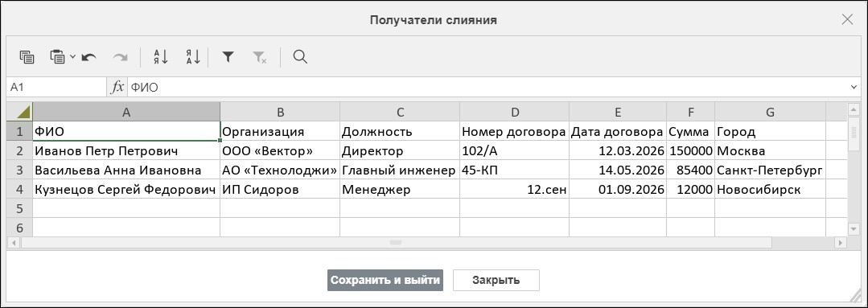Select city cell Санкт-Петербург
Image resolution: width=868 pixels, height=308 pixels.
pos(770,170)
